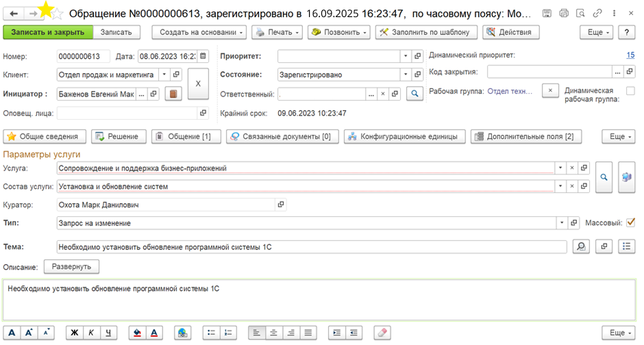
Task: Open the three-dots menu in title bar
Action: coord(614,14)
